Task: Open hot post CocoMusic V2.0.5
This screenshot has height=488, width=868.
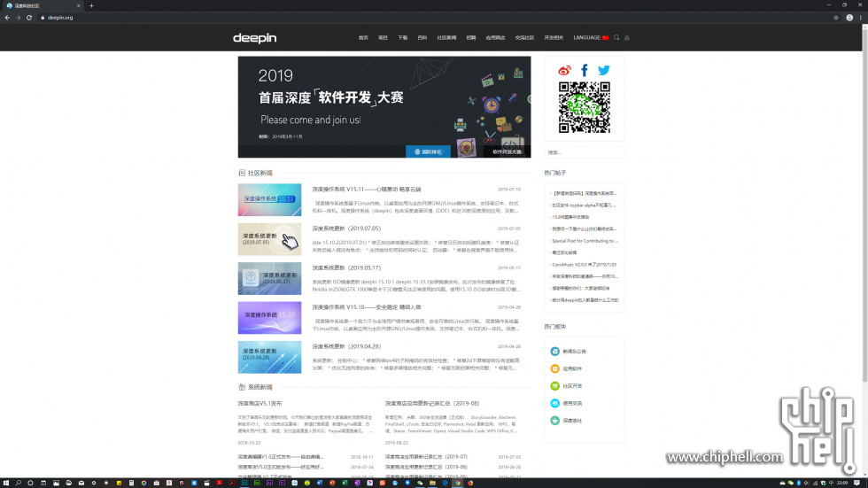Action: 584,265
